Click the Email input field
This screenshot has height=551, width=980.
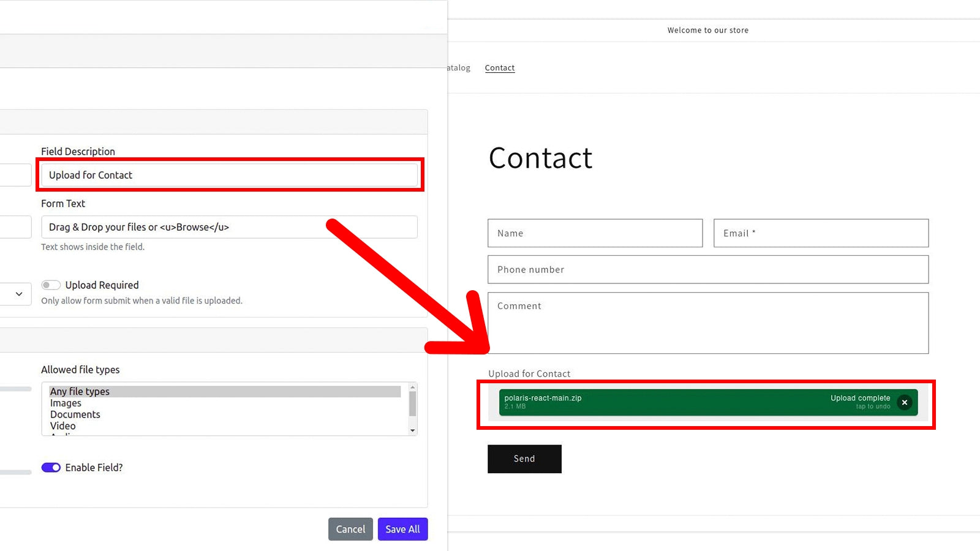821,233
